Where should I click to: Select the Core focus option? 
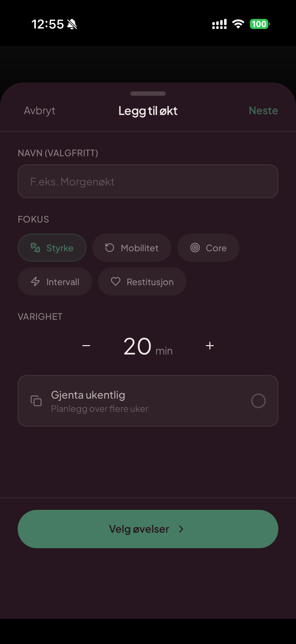208,248
